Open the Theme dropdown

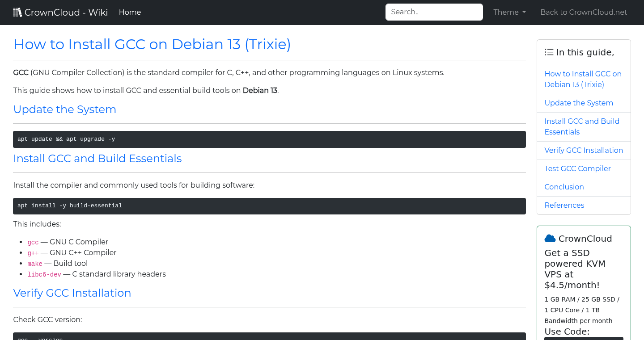[x=509, y=12]
